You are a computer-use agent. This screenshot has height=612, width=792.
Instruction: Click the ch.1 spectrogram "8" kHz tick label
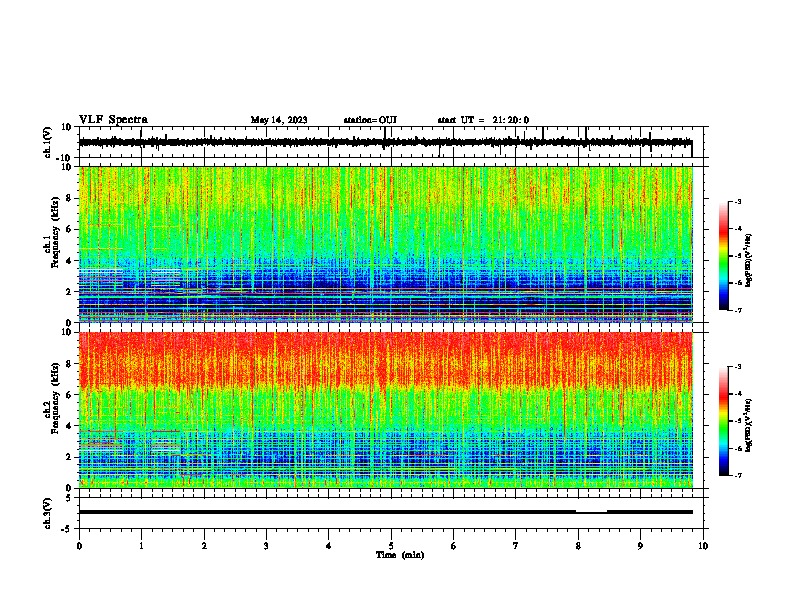click(69, 198)
